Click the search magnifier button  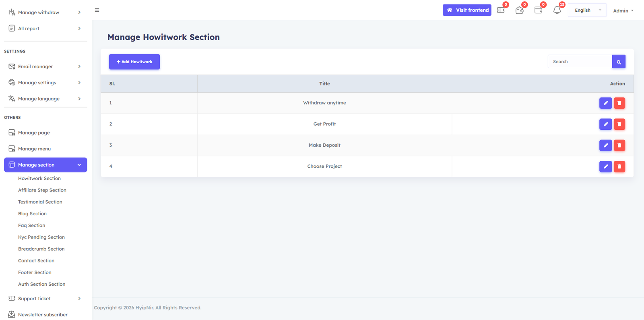tap(619, 62)
